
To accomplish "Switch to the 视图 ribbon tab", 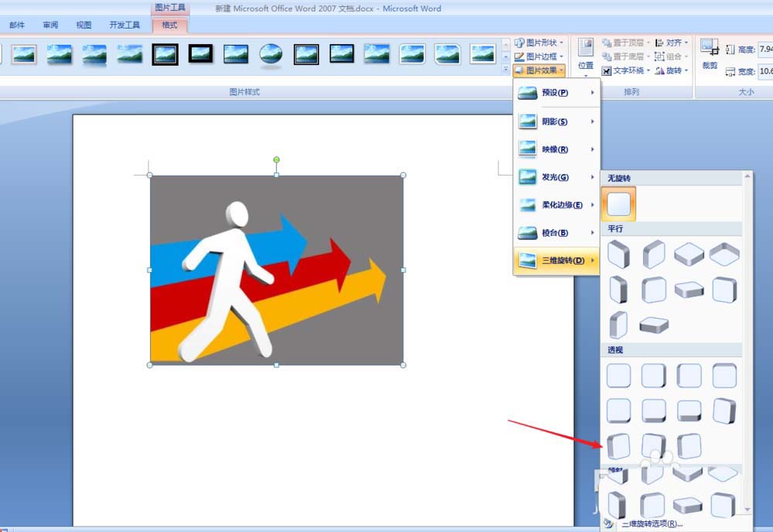I will [83, 26].
